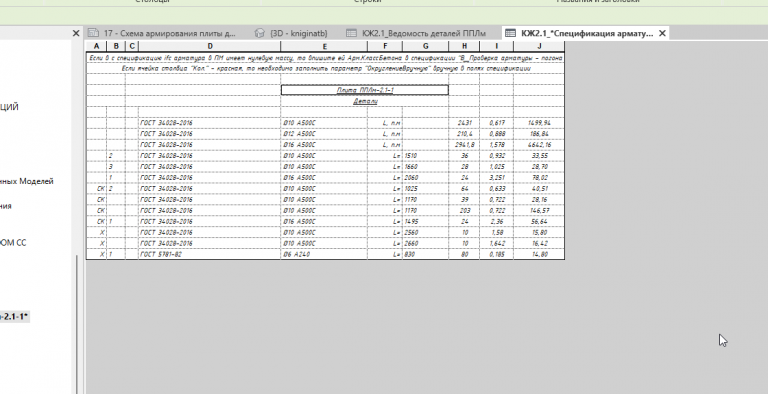Select column header F
This screenshot has height=394, width=768.
click(385, 47)
